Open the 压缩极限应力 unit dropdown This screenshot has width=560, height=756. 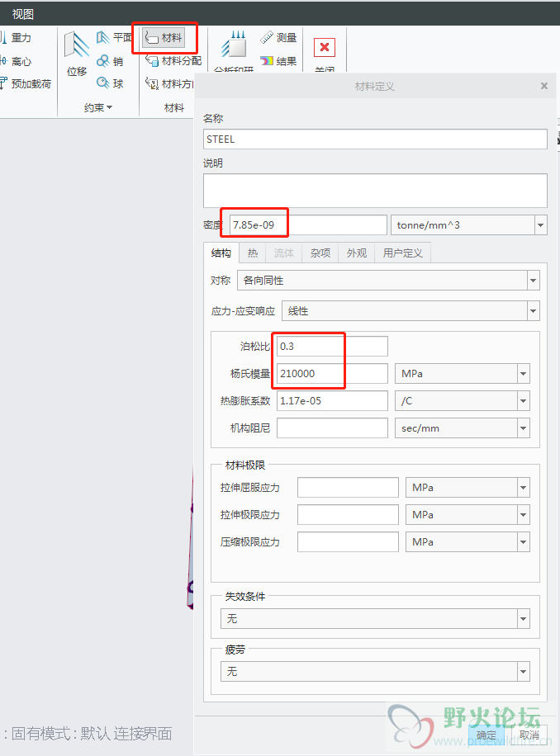467,542
